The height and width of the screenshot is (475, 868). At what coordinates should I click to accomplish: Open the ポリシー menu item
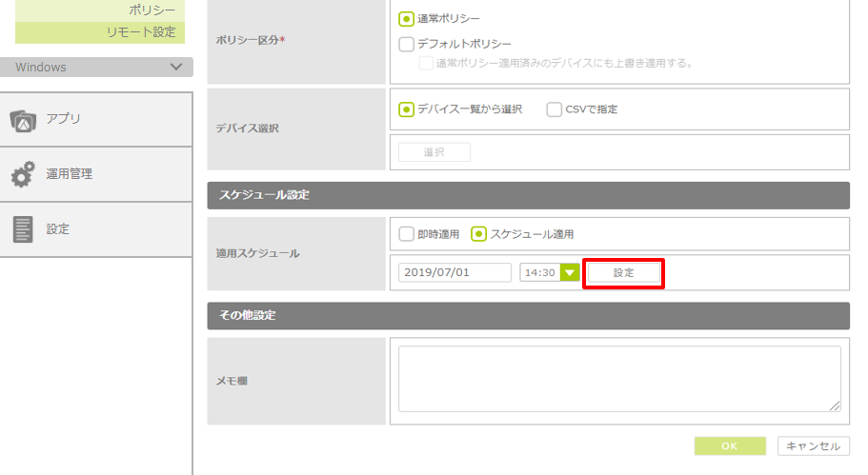[x=151, y=10]
